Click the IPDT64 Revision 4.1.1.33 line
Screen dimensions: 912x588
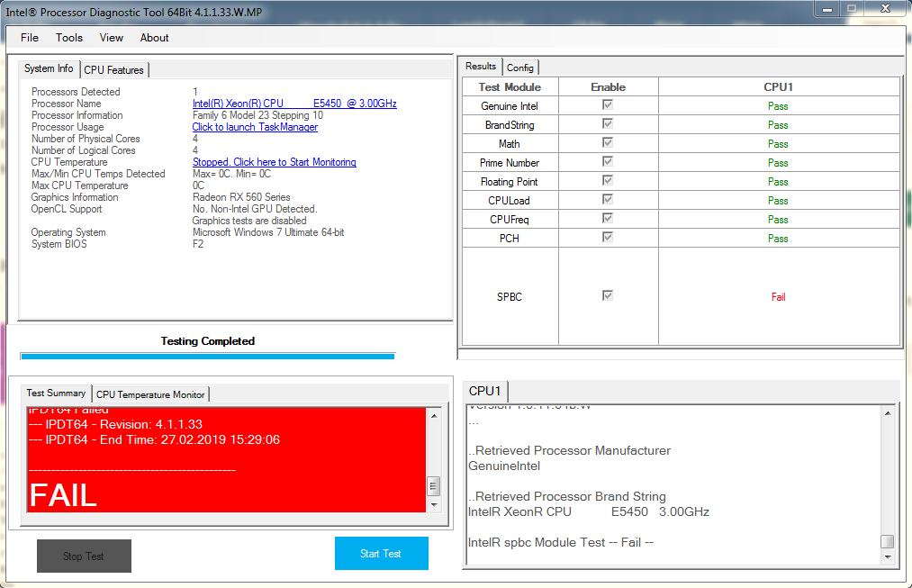(x=116, y=425)
